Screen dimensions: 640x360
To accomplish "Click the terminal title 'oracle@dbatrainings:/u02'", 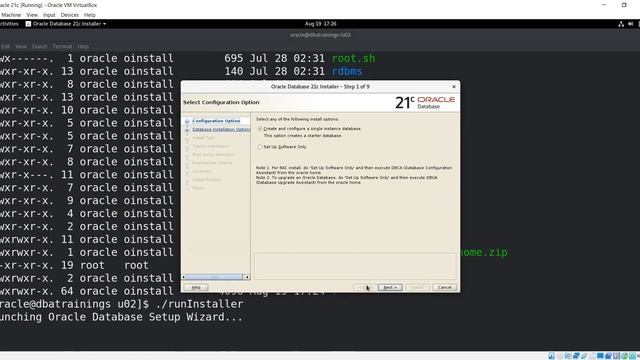I will (x=320, y=35).
